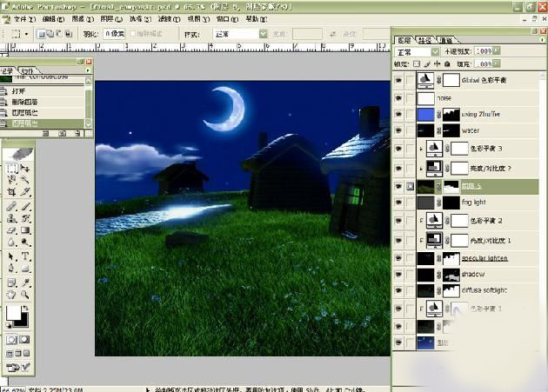Select the Dodge tool
The image size is (548, 392).
(25, 242)
